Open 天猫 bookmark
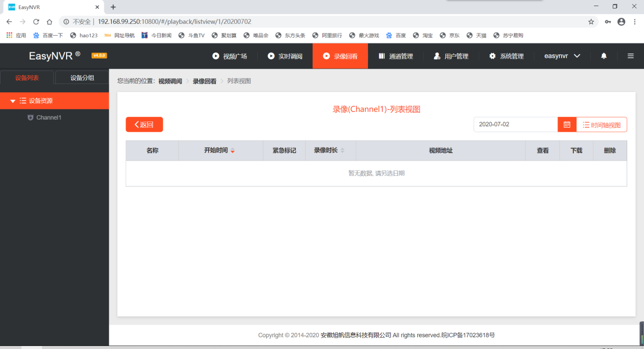Viewport: 644px width, 349px height. point(476,36)
